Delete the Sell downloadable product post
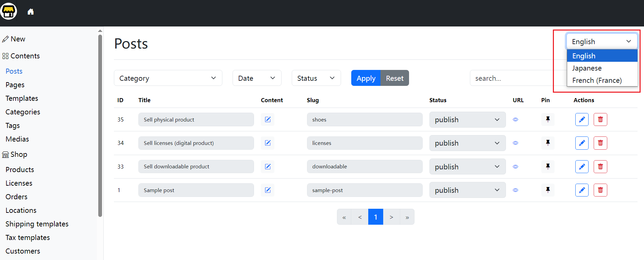 point(600,167)
